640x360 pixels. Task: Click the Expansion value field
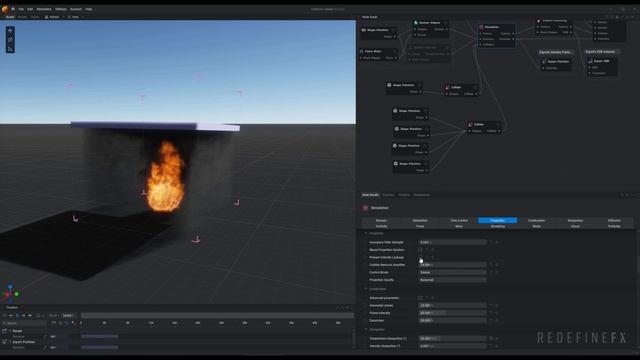point(453,320)
